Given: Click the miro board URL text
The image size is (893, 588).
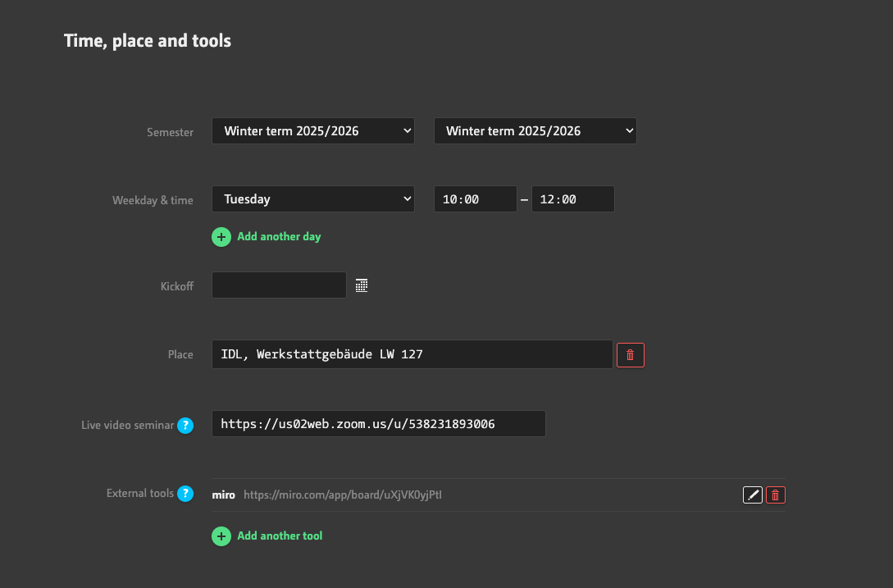Looking at the screenshot, I should tap(343, 495).
